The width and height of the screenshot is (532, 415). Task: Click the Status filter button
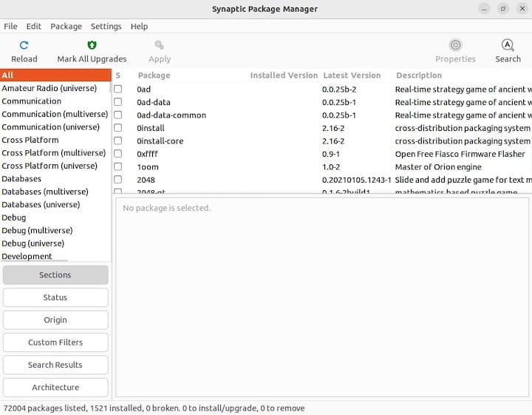tap(55, 297)
